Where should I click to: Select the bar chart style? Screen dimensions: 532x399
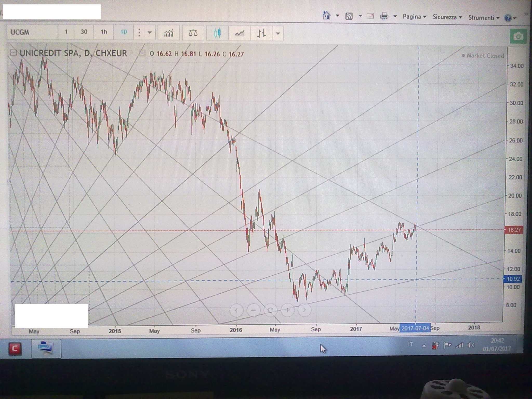(x=261, y=33)
